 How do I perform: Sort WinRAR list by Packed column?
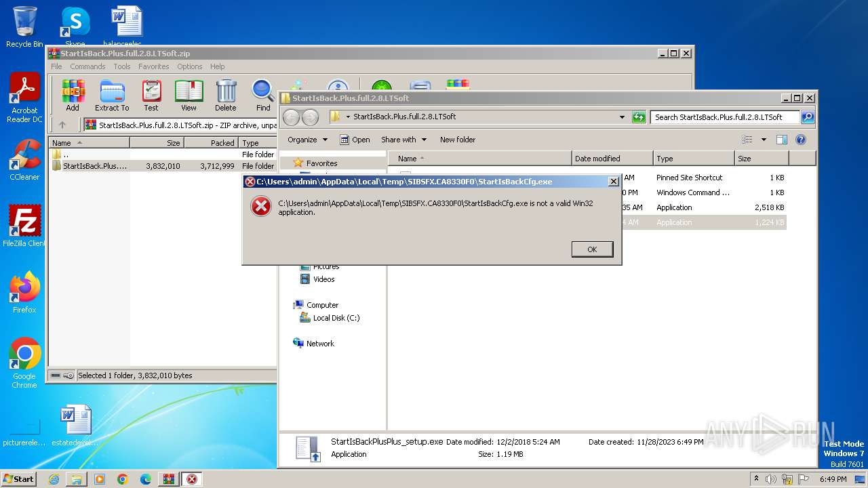211,143
